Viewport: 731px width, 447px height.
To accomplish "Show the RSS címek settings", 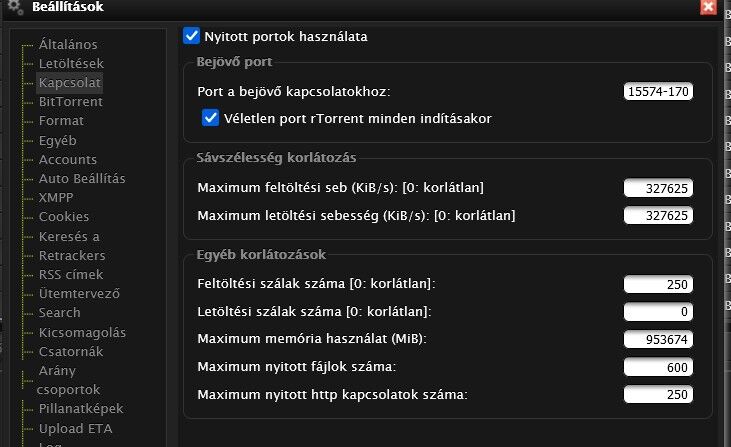I will [71, 275].
